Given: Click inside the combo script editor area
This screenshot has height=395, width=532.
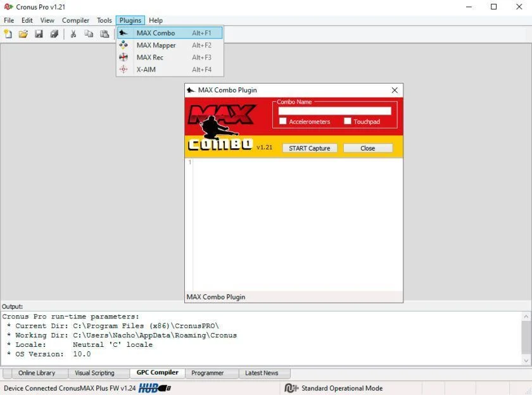Looking at the screenshot, I should point(298,225).
